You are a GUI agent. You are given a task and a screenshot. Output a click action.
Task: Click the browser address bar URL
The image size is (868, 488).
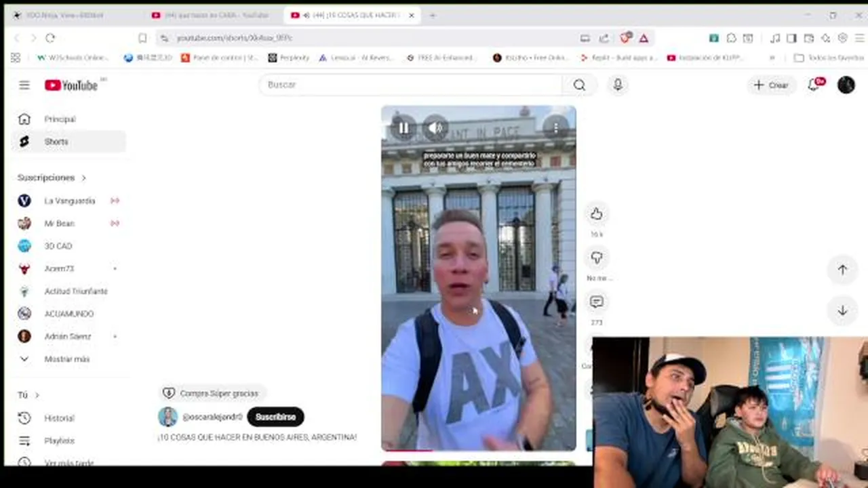tap(235, 38)
